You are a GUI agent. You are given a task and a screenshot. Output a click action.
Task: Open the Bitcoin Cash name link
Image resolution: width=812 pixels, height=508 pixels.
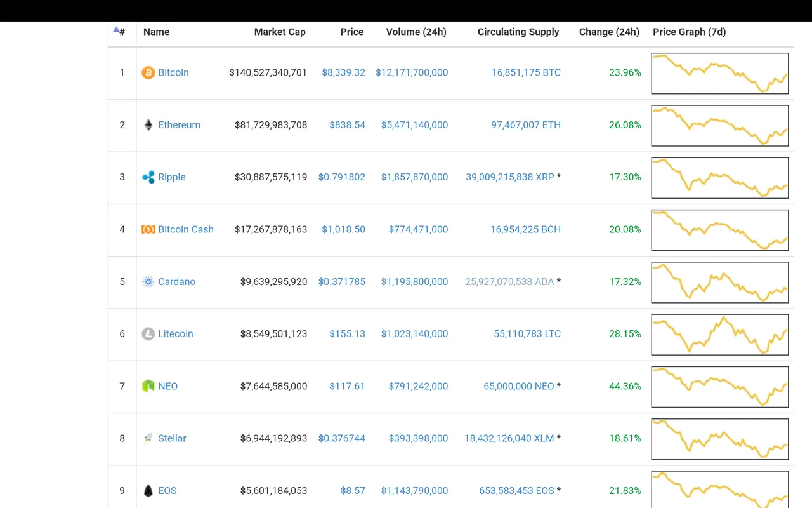[x=186, y=229]
